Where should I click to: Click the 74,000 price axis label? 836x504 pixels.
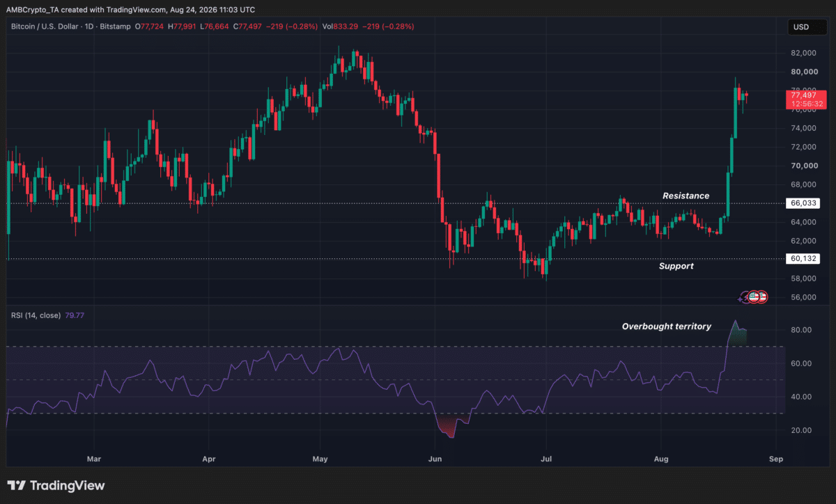point(804,128)
